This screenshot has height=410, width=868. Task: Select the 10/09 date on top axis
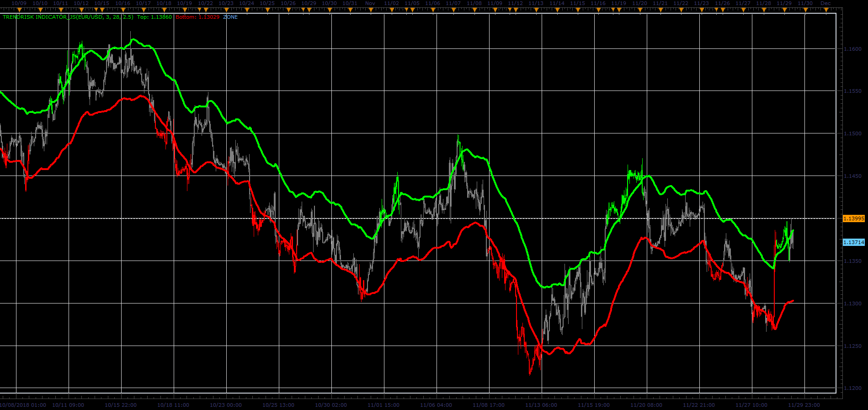coord(19,3)
